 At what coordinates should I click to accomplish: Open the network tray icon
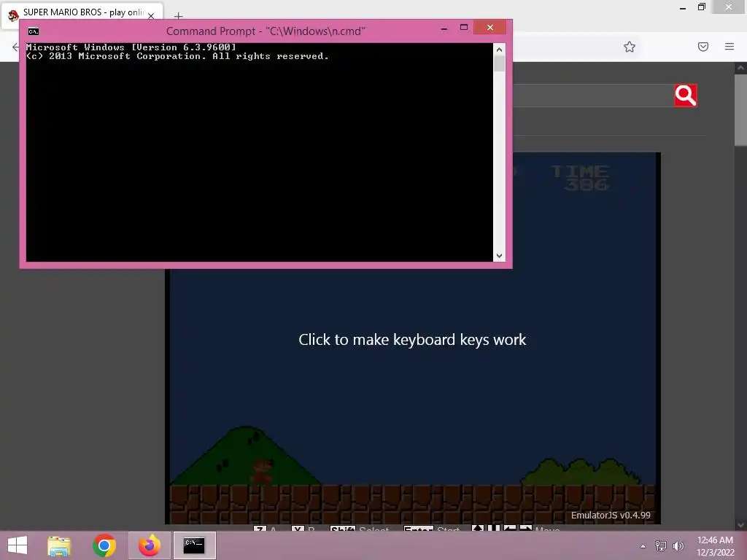pos(660,545)
